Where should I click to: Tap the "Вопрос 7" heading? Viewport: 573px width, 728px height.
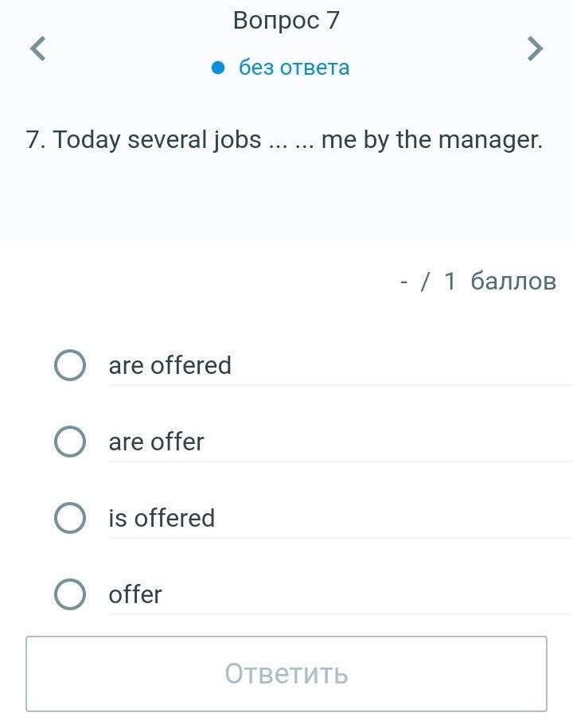pyautogui.click(x=286, y=21)
